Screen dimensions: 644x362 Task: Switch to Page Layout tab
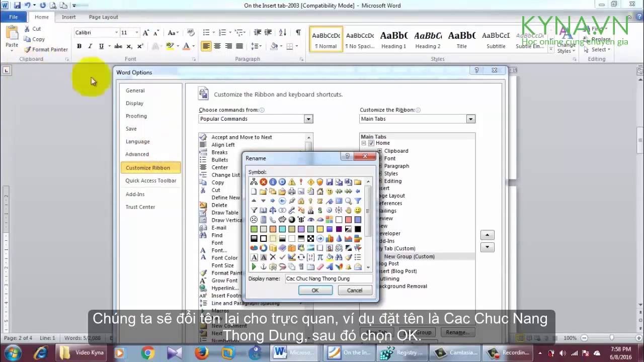pyautogui.click(x=103, y=17)
